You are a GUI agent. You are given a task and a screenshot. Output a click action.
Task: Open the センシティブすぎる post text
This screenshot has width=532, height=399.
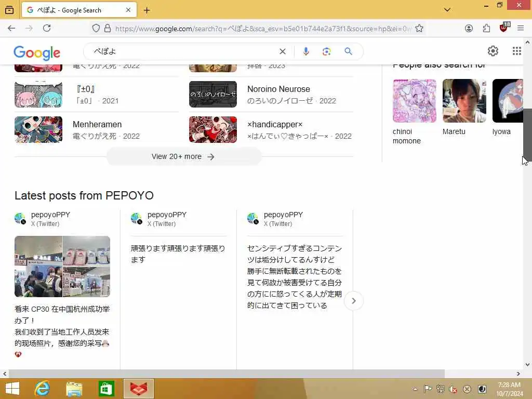[x=295, y=276]
